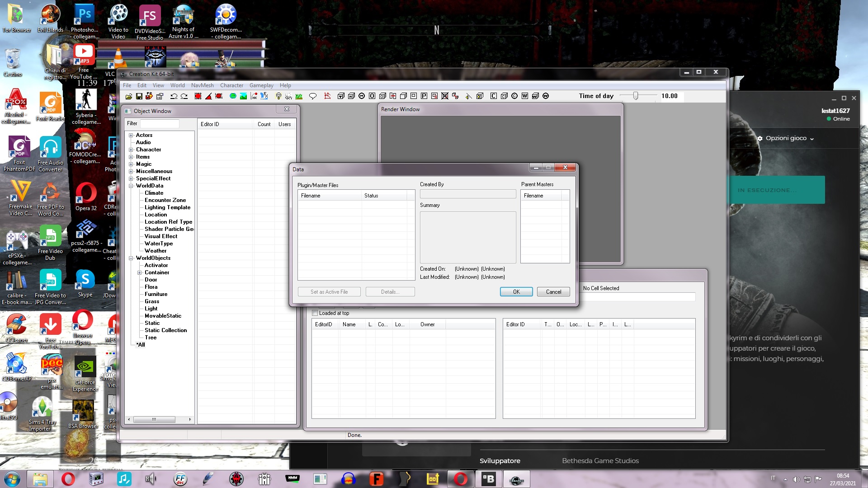868x488 pixels.
Task: Click the Details... button
Action: tap(390, 292)
